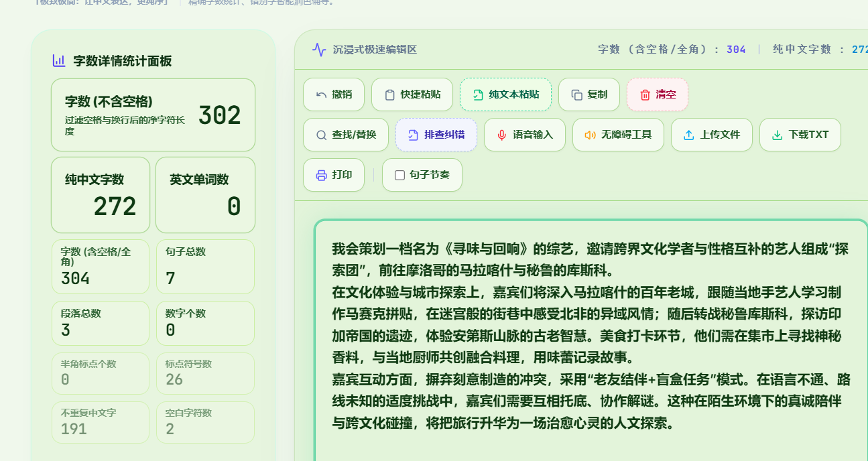Click the 英文单词数 card showing 0
The height and width of the screenshot is (461, 868).
coord(205,195)
